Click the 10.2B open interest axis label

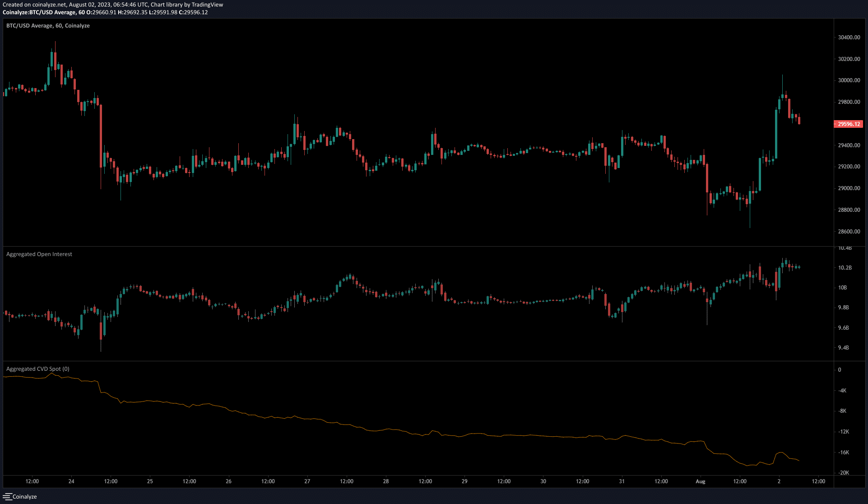pos(845,268)
